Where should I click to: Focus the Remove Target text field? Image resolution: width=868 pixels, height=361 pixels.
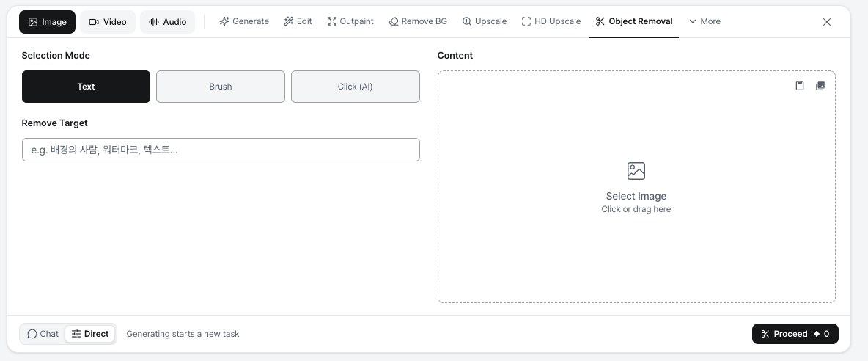[221, 150]
